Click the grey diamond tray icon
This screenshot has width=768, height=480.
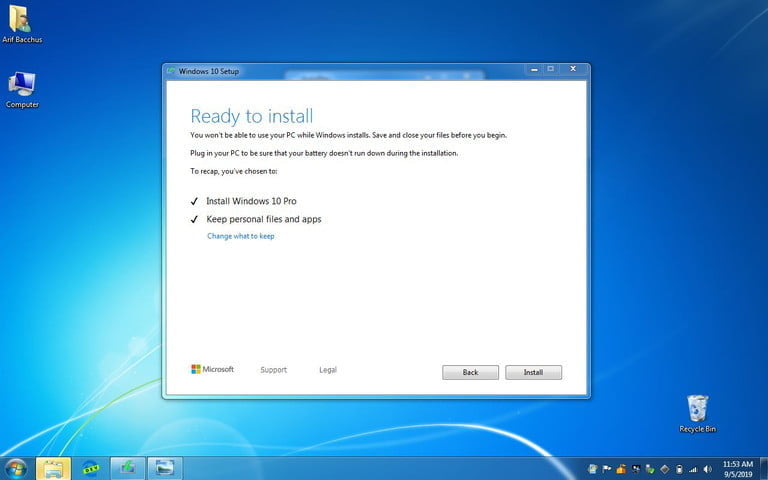coord(665,469)
